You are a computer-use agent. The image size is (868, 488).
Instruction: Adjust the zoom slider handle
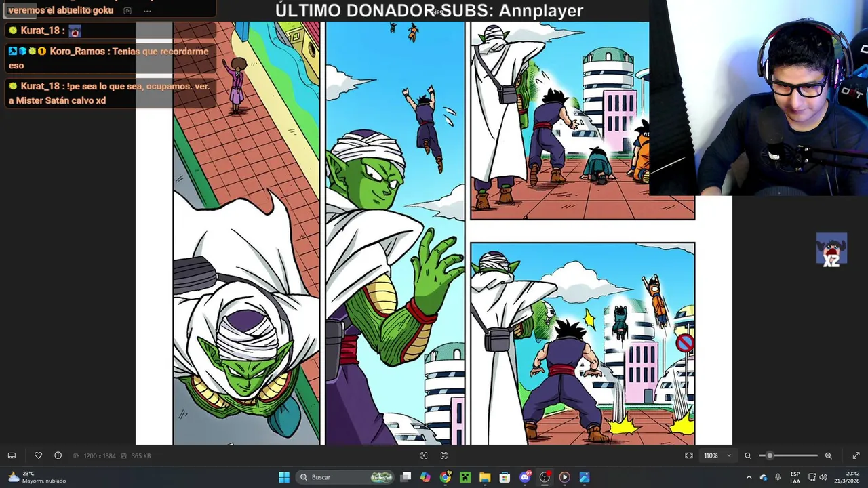click(x=770, y=455)
